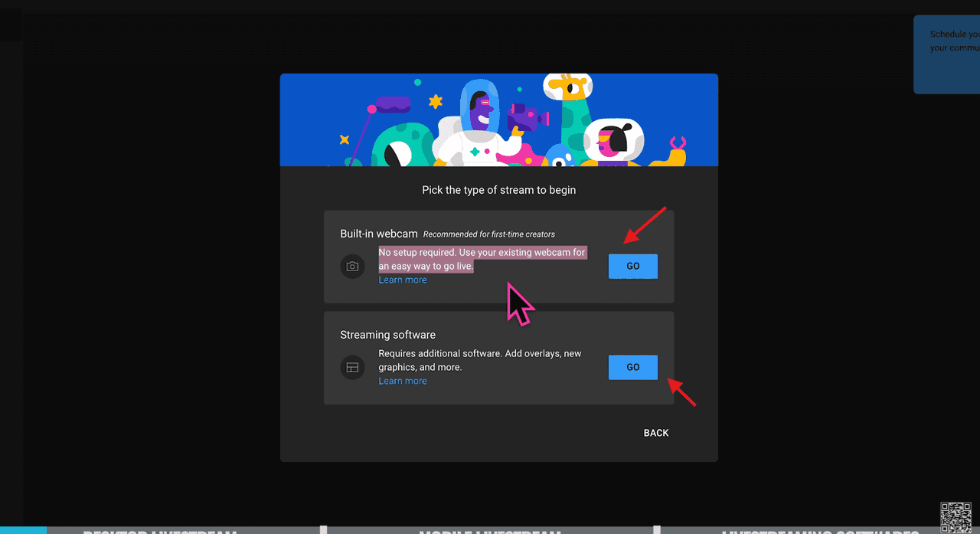Select the Livestreaming Softwares tab at bottom
980x534 pixels.
819,530
